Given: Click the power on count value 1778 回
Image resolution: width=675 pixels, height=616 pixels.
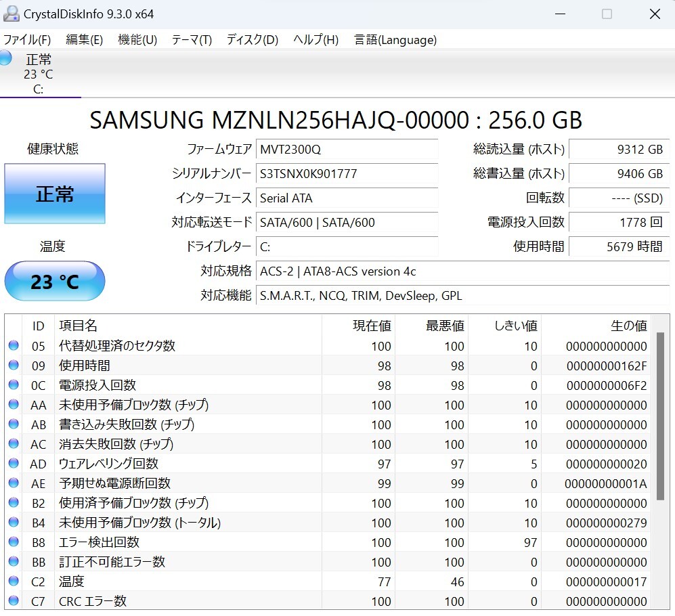Looking at the screenshot, I should (619, 222).
